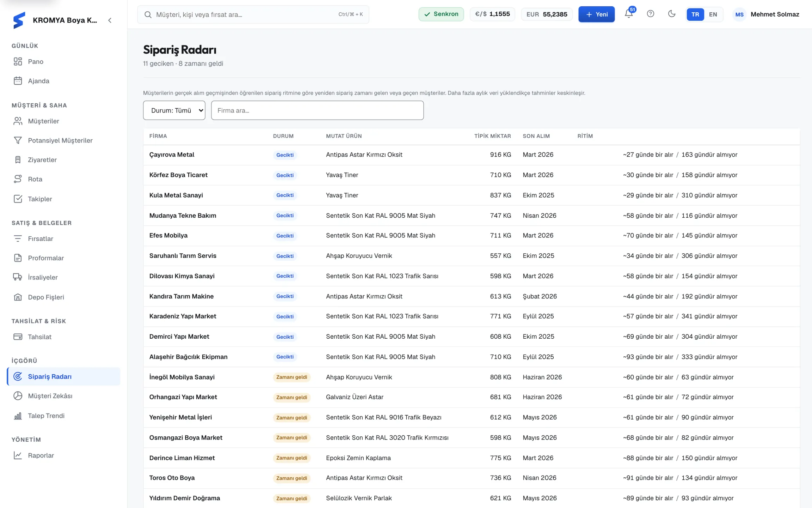Toggle dark mode moon icon
Screen dimensions: 812x508
click(x=672, y=14)
